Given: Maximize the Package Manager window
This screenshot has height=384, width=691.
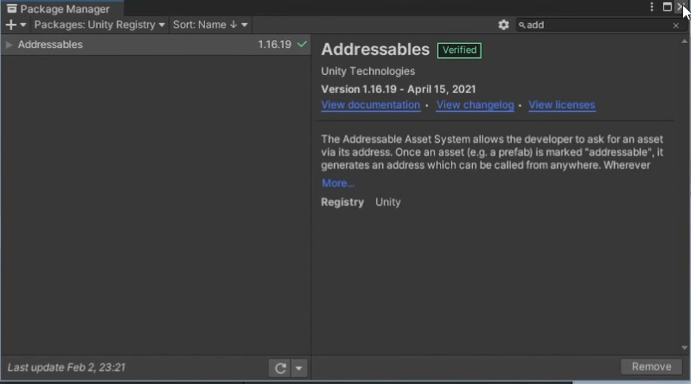Looking at the screenshot, I should (x=667, y=7).
